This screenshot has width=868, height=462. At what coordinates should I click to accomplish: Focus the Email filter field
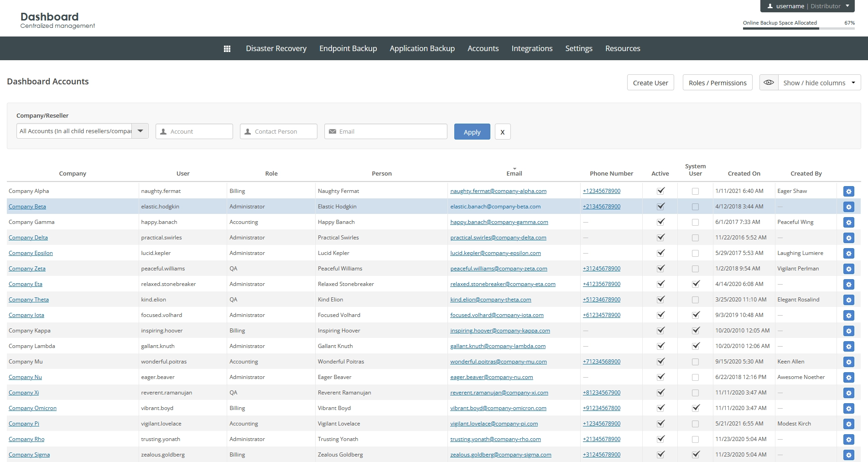coord(386,131)
